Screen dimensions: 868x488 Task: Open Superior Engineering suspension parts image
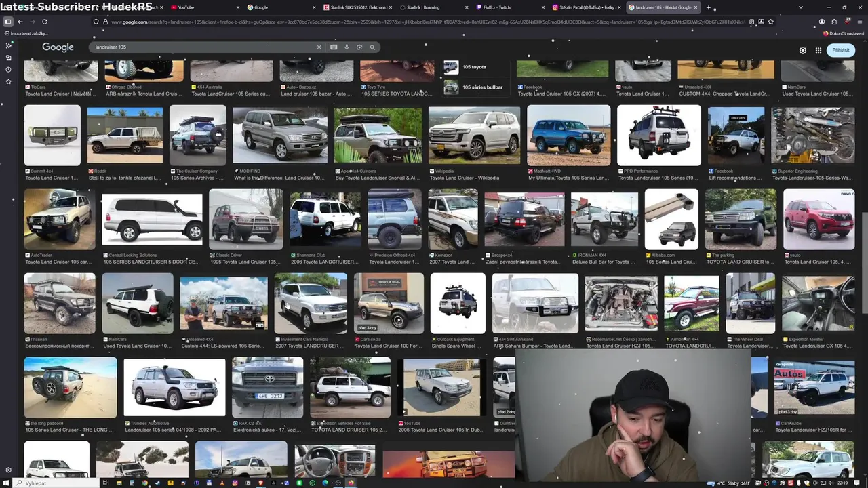(812, 136)
